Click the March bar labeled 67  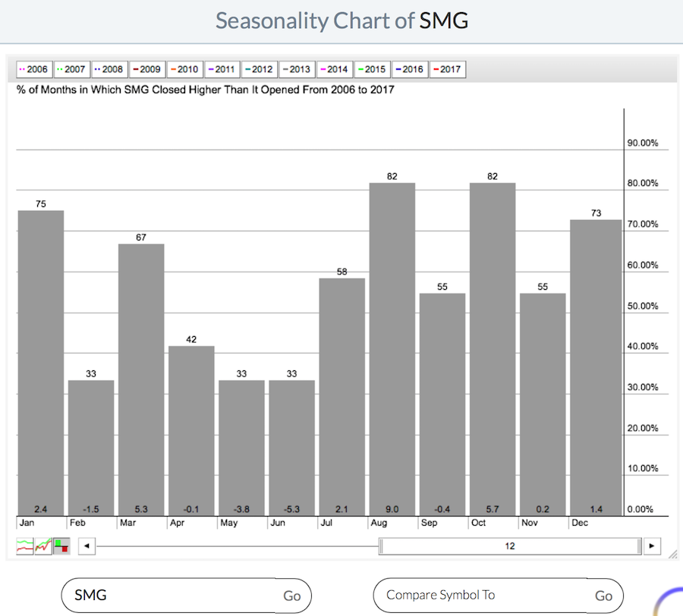coord(141,379)
